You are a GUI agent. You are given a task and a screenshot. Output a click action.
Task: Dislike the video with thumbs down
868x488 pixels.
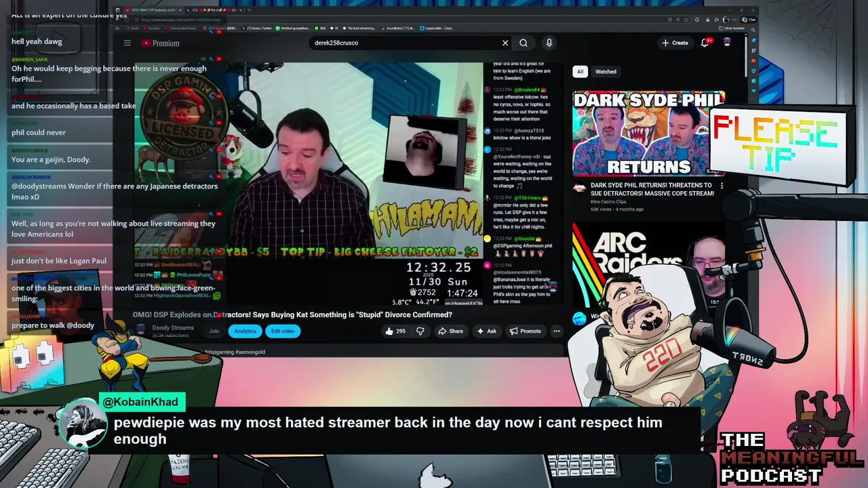tap(420, 331)
